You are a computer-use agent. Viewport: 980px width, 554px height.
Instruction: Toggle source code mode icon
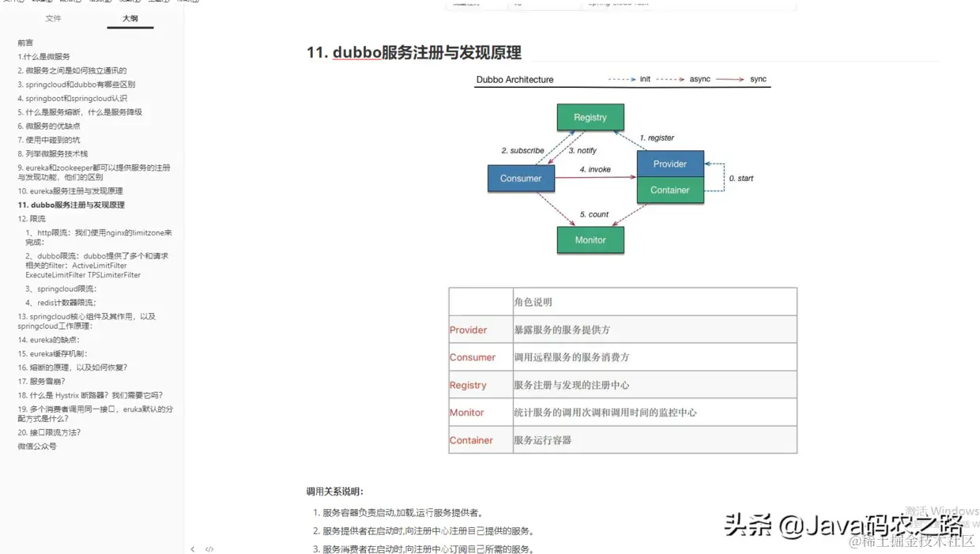pyautogui.click(x=209, y=548)
